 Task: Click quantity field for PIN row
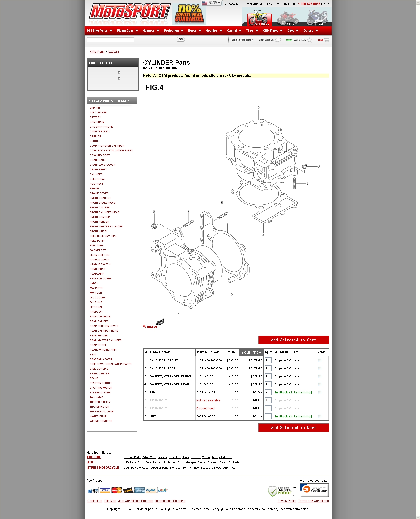tap(268, 392)
